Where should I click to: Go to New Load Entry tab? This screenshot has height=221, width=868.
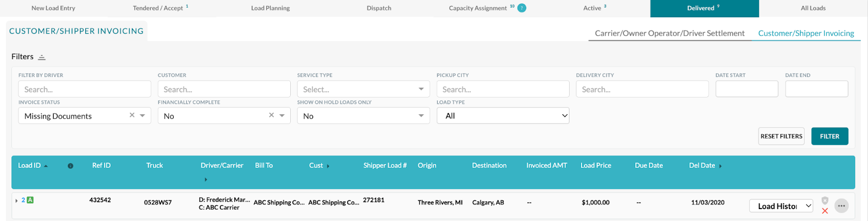pos(53,8)
